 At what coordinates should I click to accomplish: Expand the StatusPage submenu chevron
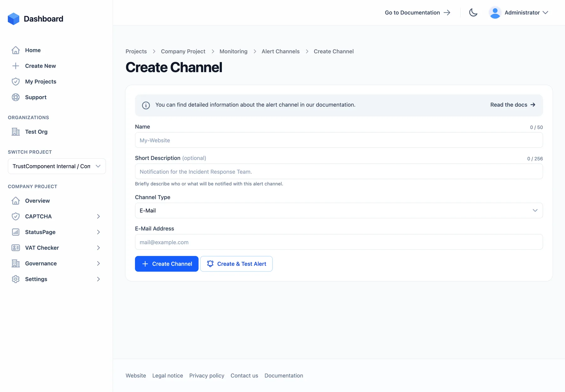[99, 232]
